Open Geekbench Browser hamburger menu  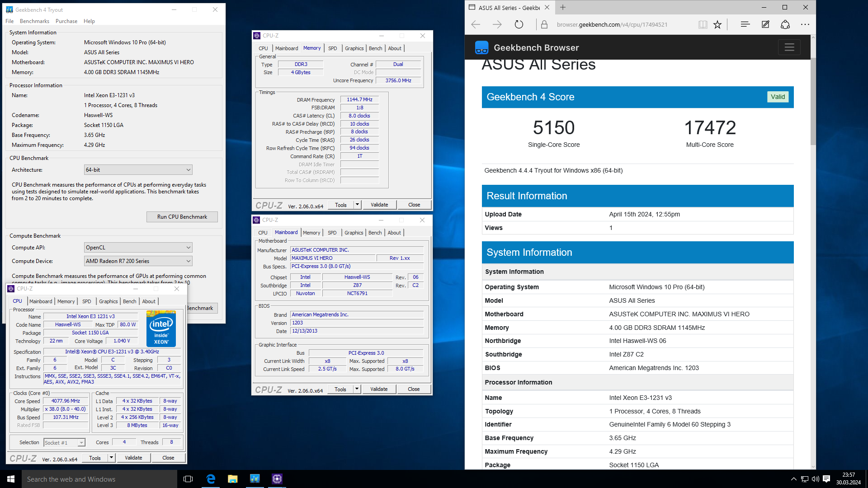tap(789, 47)
